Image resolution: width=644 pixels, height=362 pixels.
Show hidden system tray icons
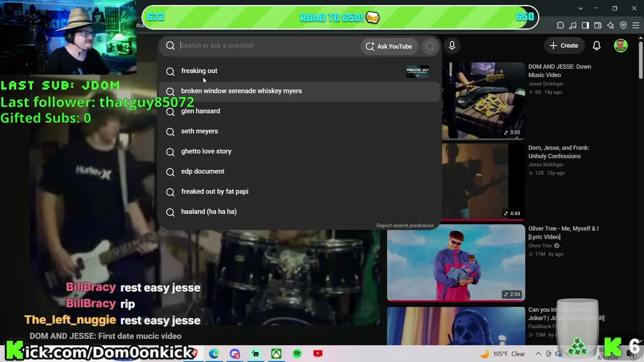[538, 354]
